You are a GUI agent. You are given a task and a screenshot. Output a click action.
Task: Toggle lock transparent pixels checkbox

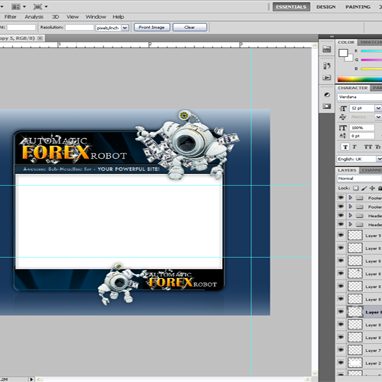pyautogui.click(x=356, y=188)
